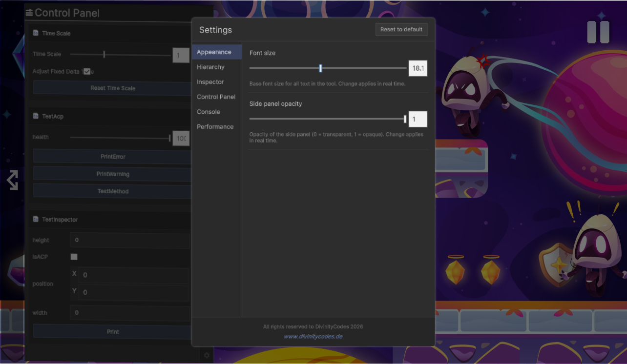This screenshot has width=627, height=364.
Task: Click the Control Panel sliders icon
Action: click(x=29, y=13)
